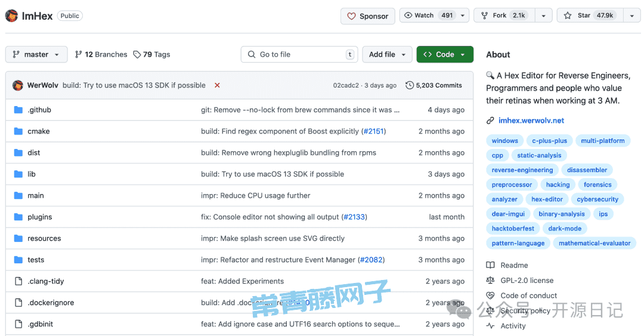Select the mathematical-evaluator topic tag

(595, 243)
